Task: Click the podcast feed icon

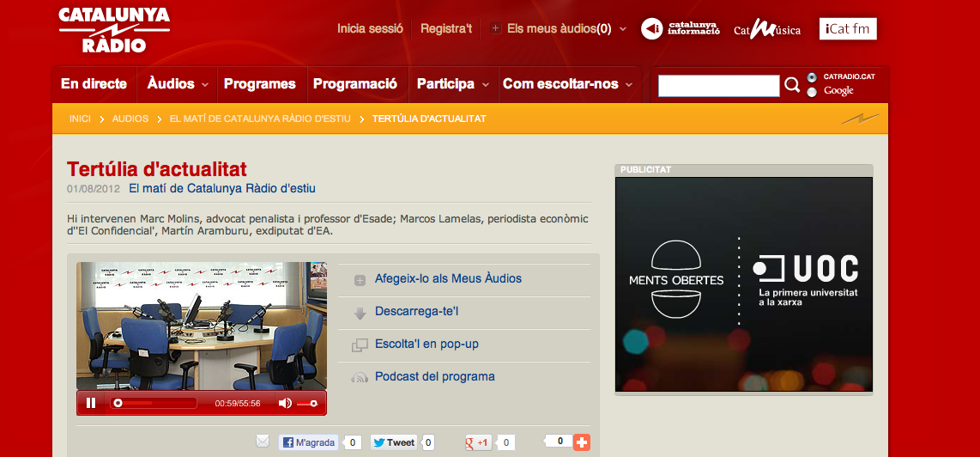Action: 360,377
